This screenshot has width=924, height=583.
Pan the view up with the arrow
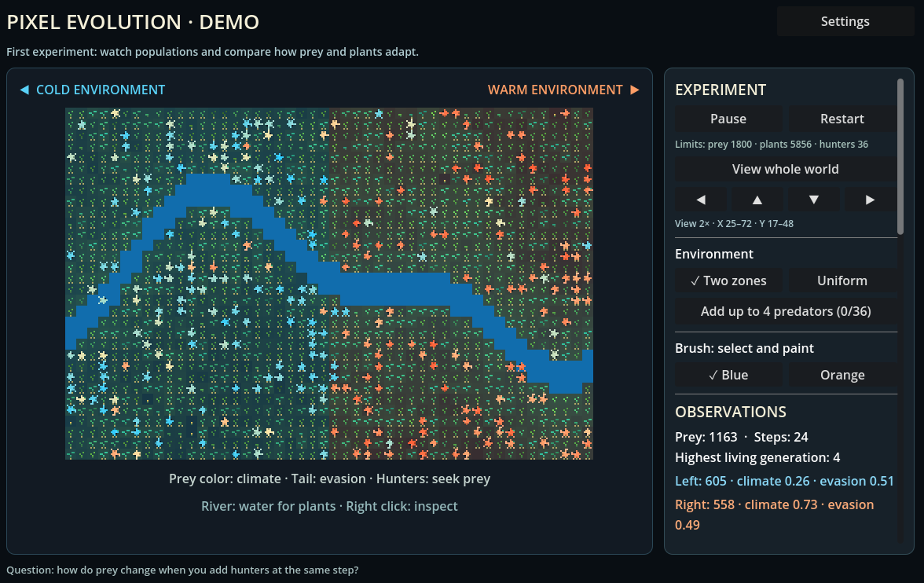point(757,200)
